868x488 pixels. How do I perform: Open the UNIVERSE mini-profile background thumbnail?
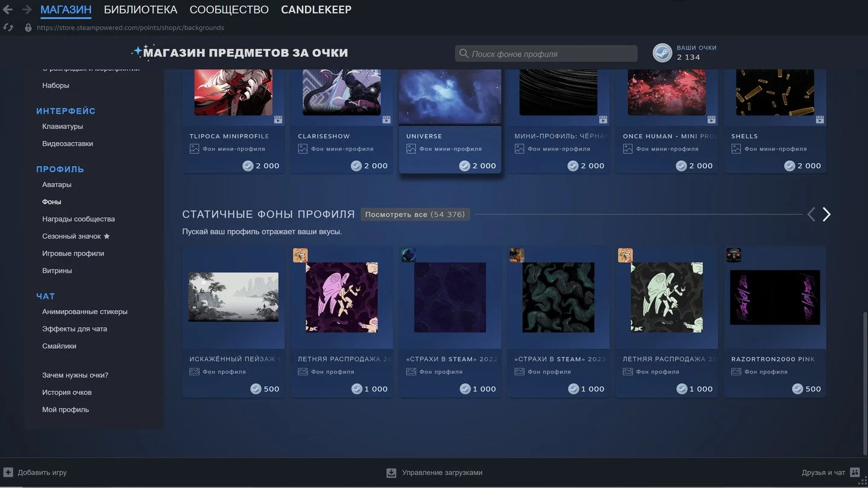click(450, 98)
